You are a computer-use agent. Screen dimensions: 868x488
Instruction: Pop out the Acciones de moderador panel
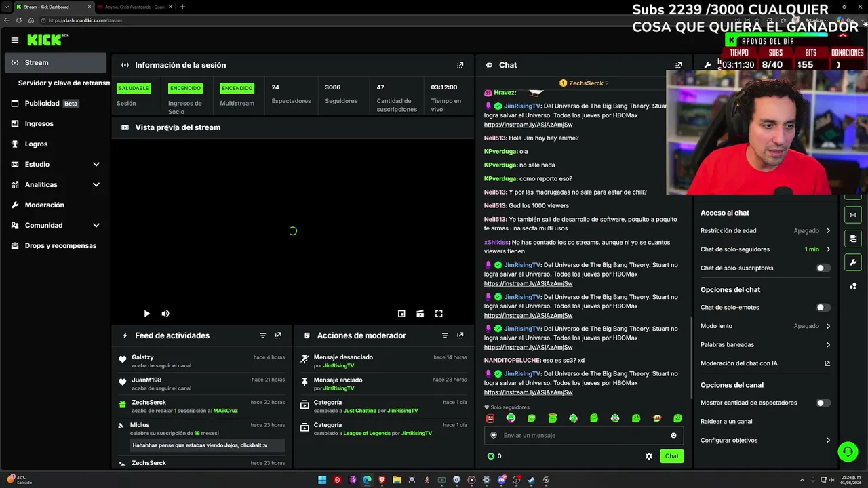tap(460, 335)
